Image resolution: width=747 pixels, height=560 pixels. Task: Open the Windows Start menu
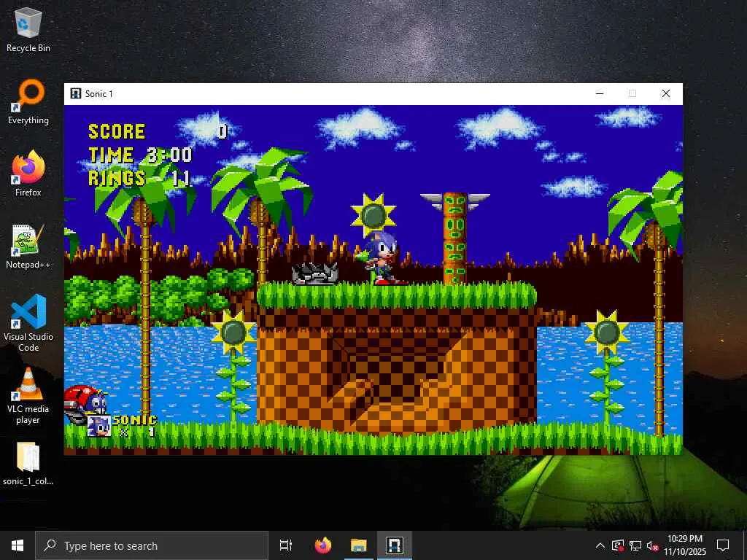click(18, 545)
